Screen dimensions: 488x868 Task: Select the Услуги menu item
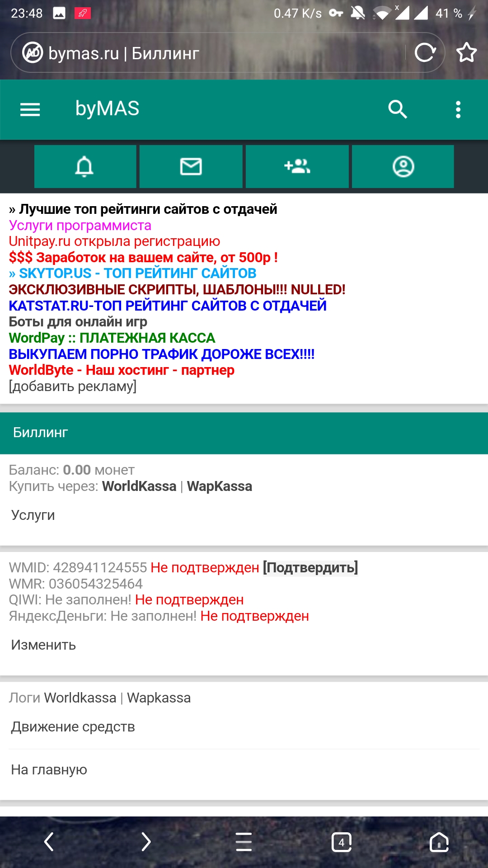[33, 515]
